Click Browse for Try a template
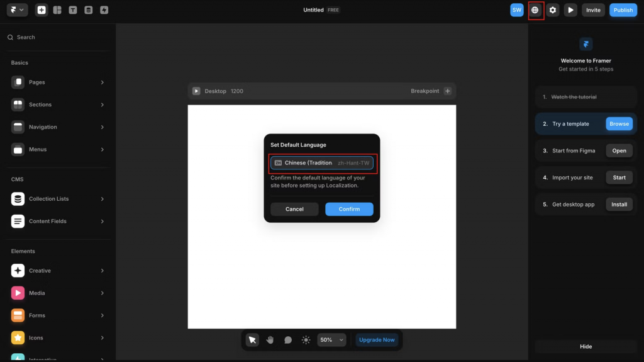644x362 pixels. pyautogui.click(x=619, y=124)
